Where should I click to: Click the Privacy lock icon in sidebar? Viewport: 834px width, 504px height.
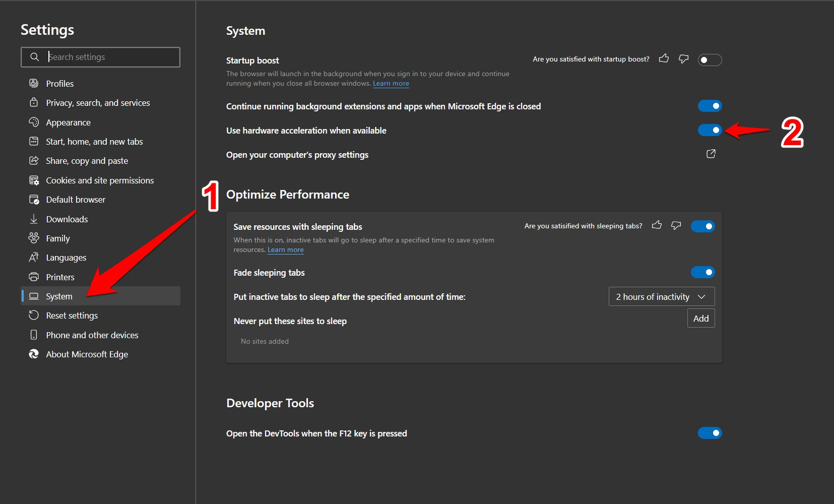pos(34,102)
